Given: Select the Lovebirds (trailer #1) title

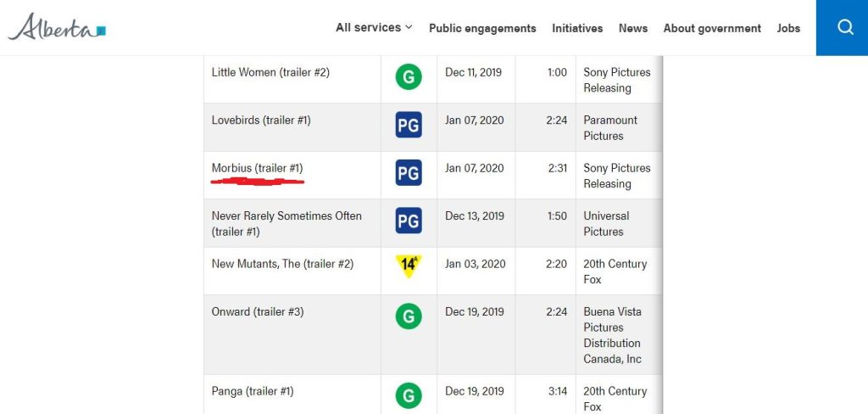Looking at the screenshot, I should click(x=261, y=120).
